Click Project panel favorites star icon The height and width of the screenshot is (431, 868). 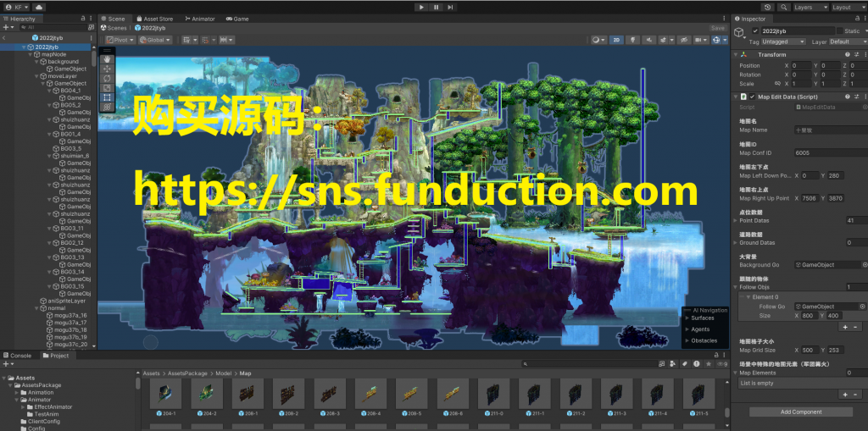[x=708, y=364]
